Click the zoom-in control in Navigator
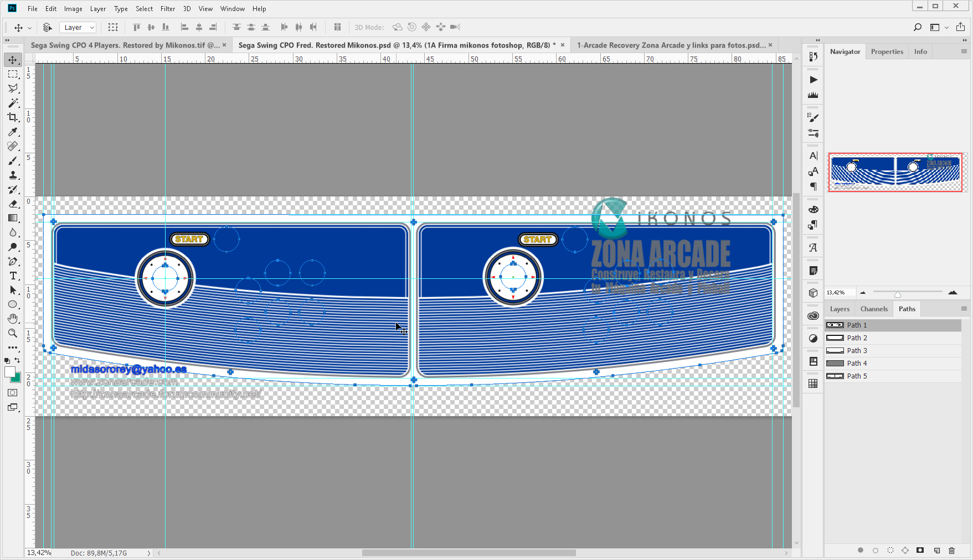This screenshot has height=560, width=973. (x=953, y=293)
